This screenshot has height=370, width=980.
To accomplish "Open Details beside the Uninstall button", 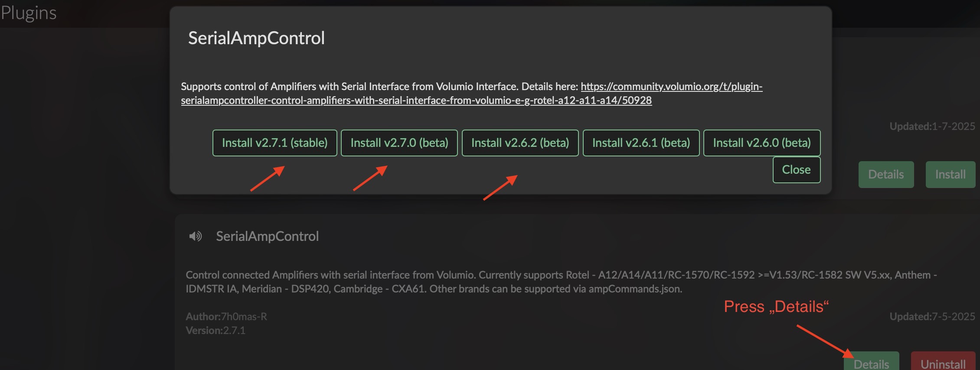I will 871,362.
